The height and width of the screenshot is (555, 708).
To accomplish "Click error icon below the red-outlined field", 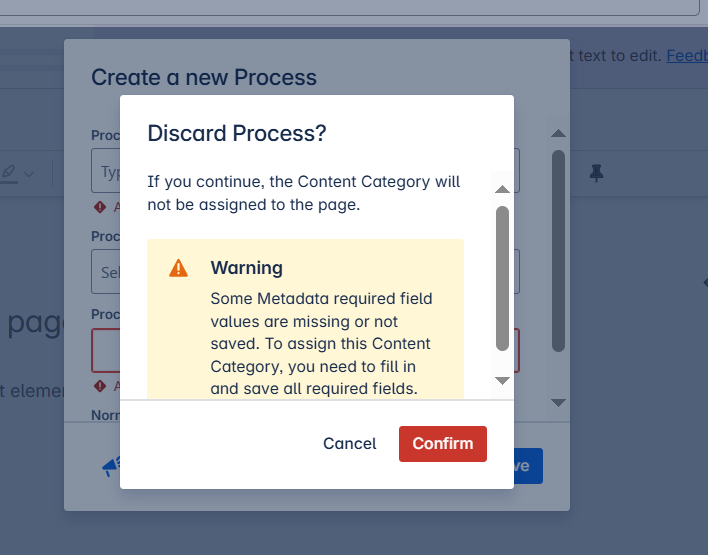I will [100, 386].
